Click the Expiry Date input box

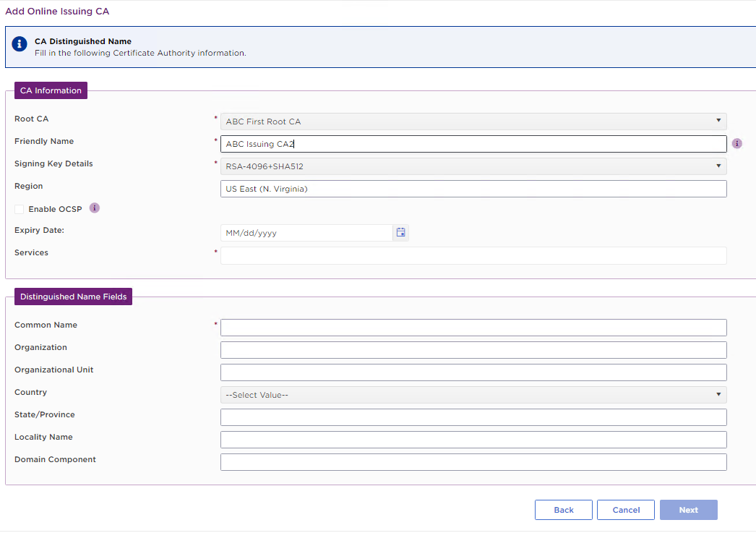pyautogui.click(x=306, y=233)
